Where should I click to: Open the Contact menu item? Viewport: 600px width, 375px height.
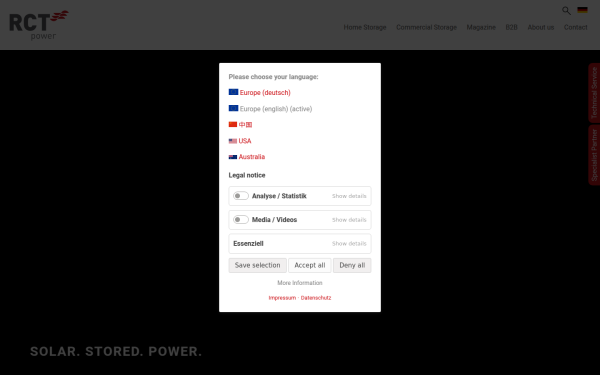click(x=576, y=27)
